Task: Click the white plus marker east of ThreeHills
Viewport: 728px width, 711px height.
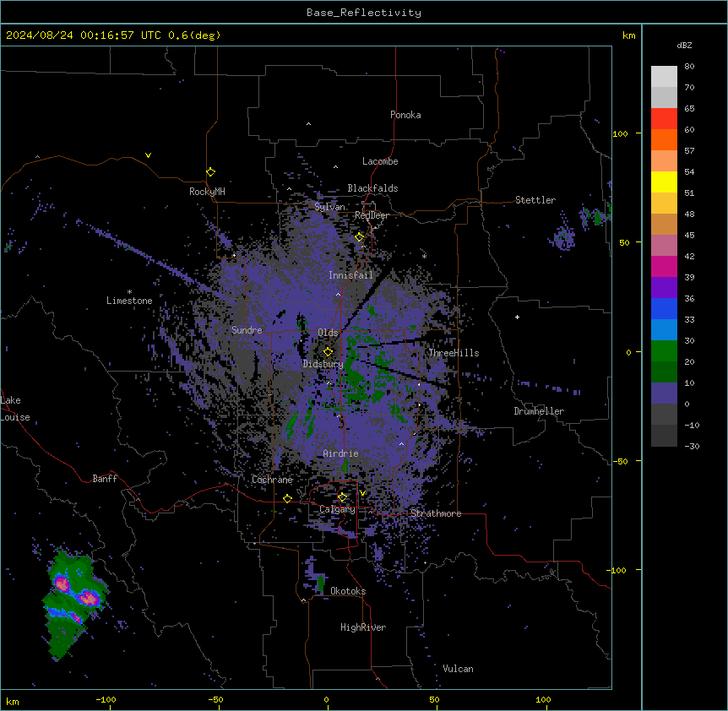Action: 517,317
